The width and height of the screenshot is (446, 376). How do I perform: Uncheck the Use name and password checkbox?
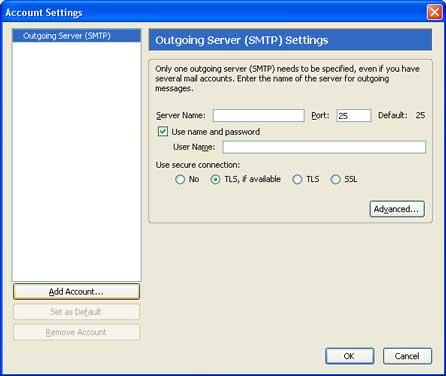click(x=163, y=131)
